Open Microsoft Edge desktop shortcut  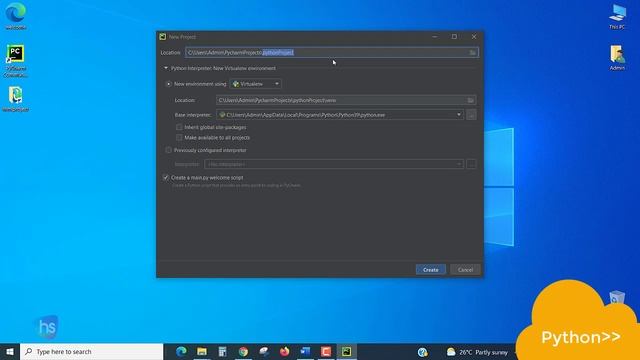click(16, 16)
